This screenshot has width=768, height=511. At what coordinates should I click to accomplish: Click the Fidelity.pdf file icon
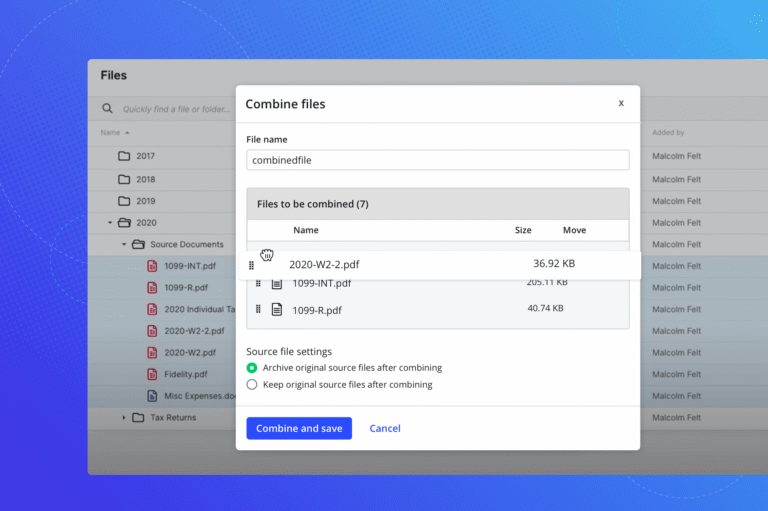[152, 374]
